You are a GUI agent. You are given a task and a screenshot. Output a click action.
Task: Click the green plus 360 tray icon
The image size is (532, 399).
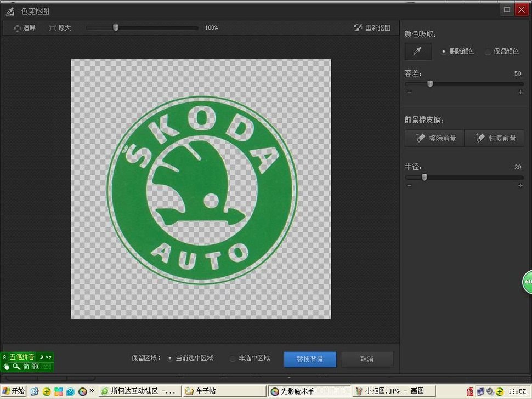(500, 391)
